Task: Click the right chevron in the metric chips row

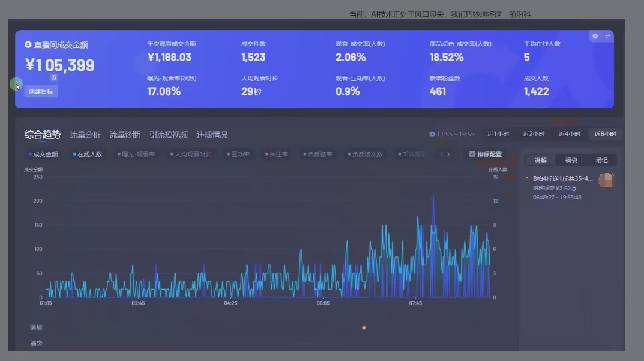Action: point(450,154)
